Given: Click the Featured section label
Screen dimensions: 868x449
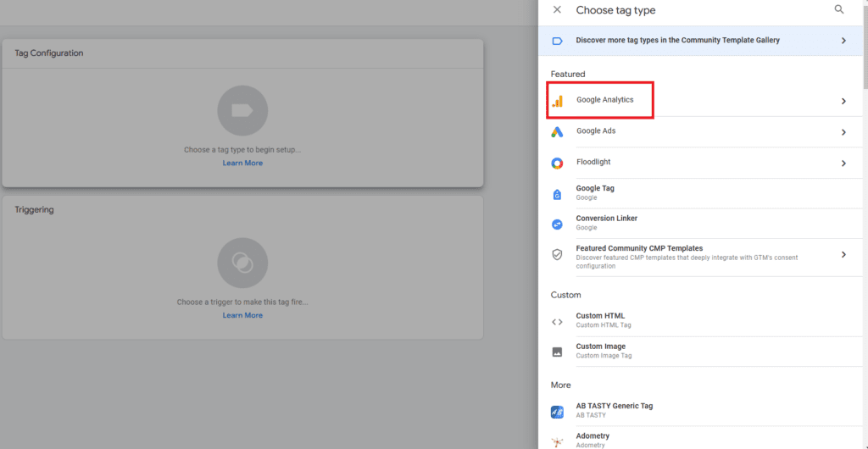Looking at the screenshot, I should click(568, 74).
